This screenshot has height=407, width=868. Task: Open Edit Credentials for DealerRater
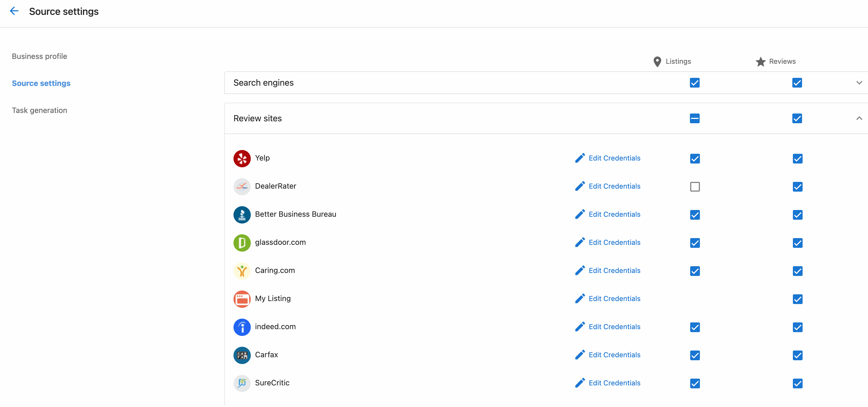click(614, 186)
